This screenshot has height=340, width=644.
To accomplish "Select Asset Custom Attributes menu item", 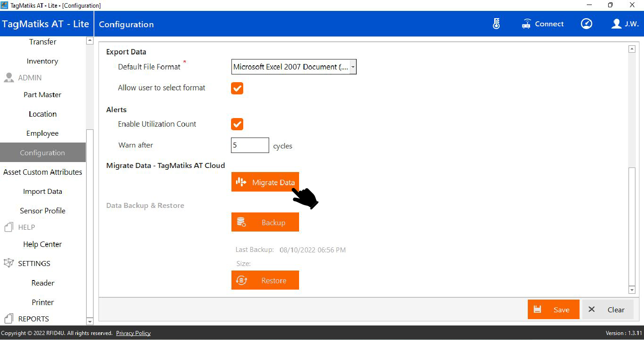I will 43,172.
